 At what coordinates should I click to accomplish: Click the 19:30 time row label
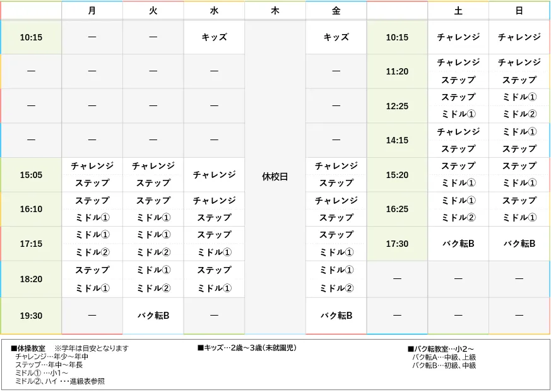[x=32, y=315]
